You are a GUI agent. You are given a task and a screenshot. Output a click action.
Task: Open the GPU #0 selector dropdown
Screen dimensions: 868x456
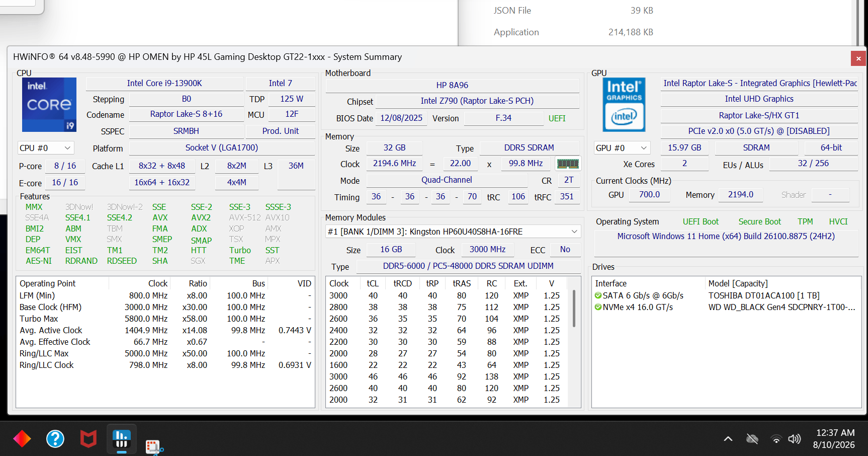point(622,148)
